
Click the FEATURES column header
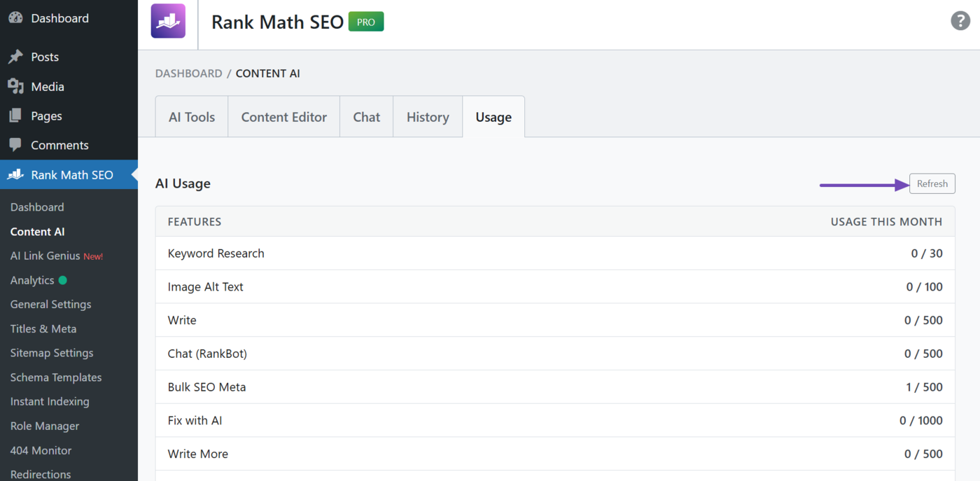pyautogui.click(x=195, y=222)
